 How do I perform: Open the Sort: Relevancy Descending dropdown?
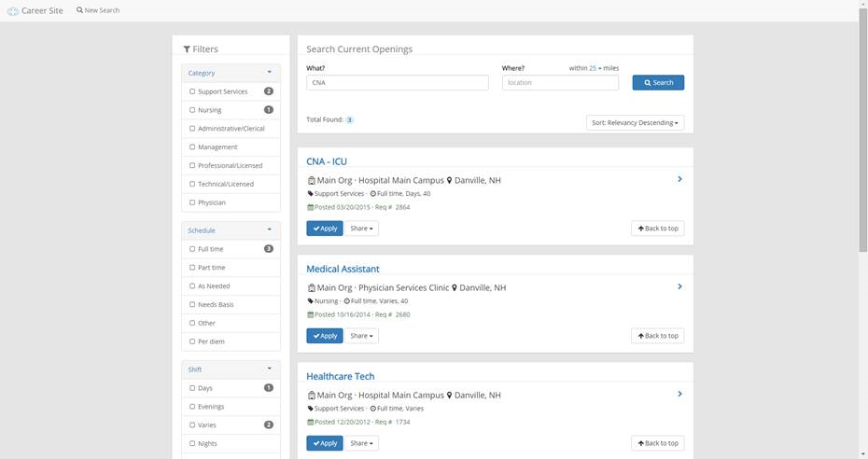pos(636,122)
